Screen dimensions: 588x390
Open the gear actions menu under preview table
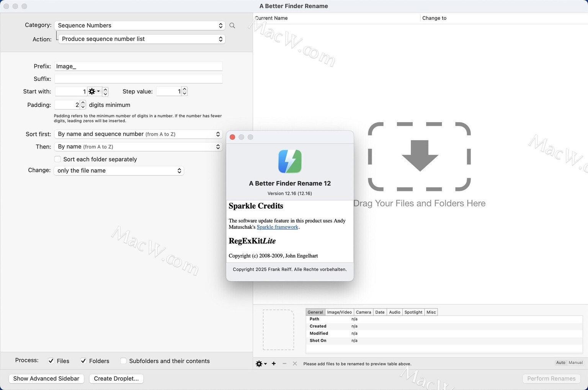[x=261, y=364]
